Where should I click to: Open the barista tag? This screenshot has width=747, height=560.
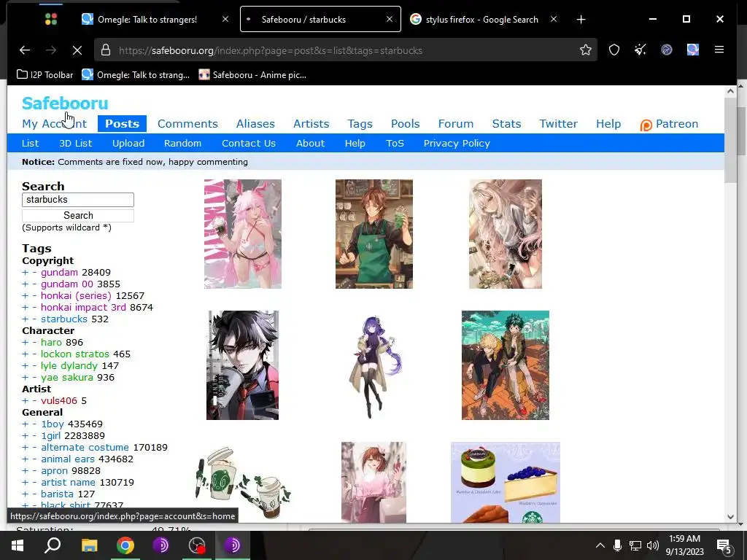point(57,494)
